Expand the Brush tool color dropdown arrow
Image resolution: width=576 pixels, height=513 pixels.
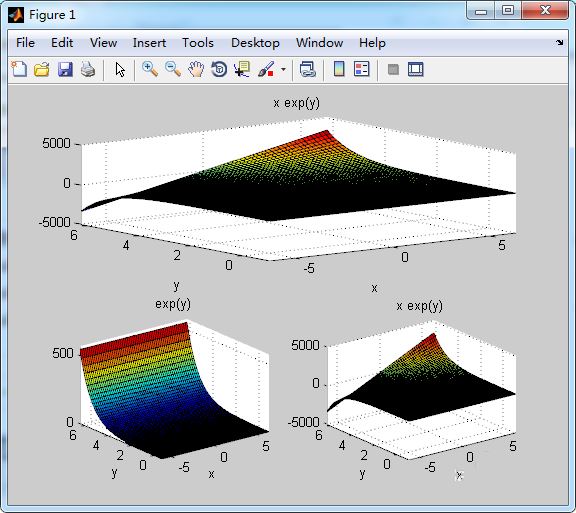tap(283, 69)
